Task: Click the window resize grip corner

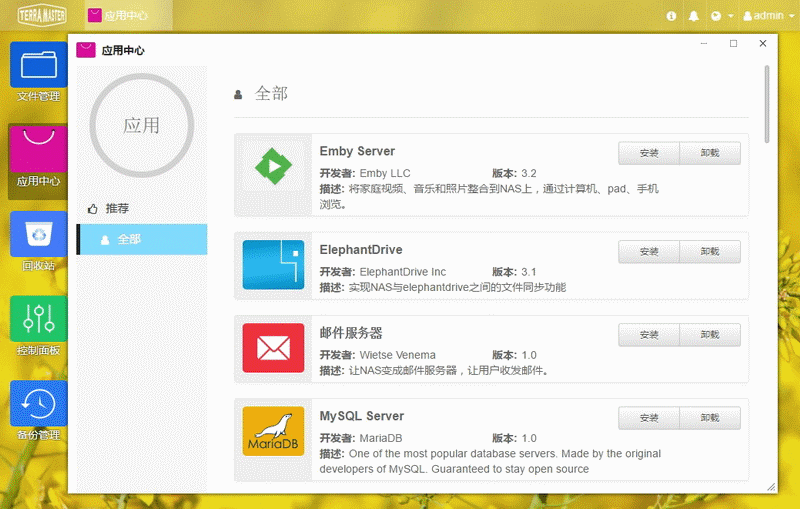Action: coord(771,487)
